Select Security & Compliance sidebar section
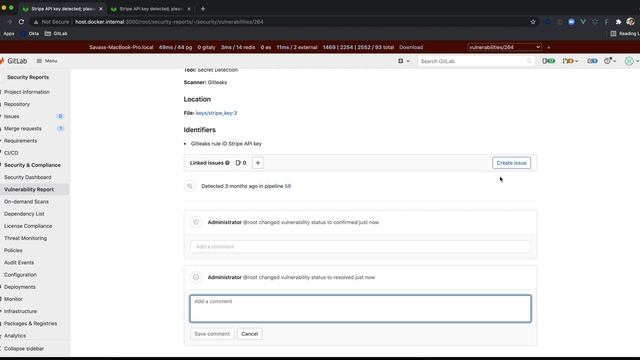640x360 pixels. [x=32, y=165]
